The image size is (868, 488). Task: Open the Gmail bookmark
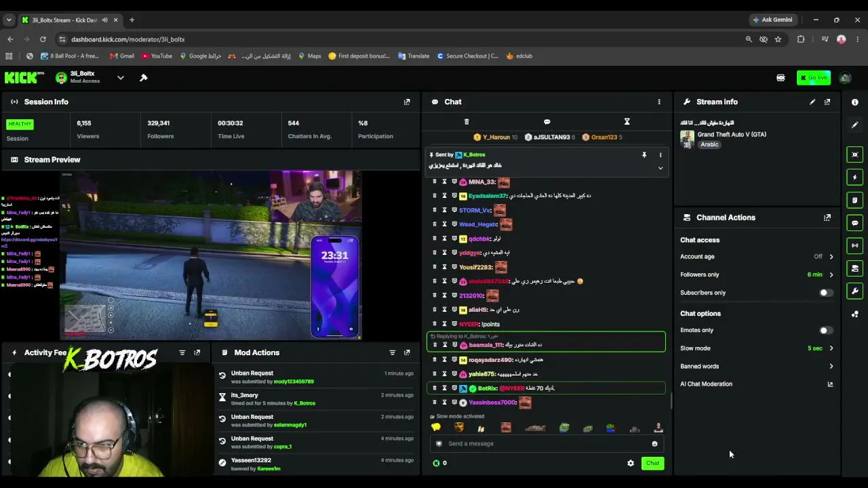122,56
